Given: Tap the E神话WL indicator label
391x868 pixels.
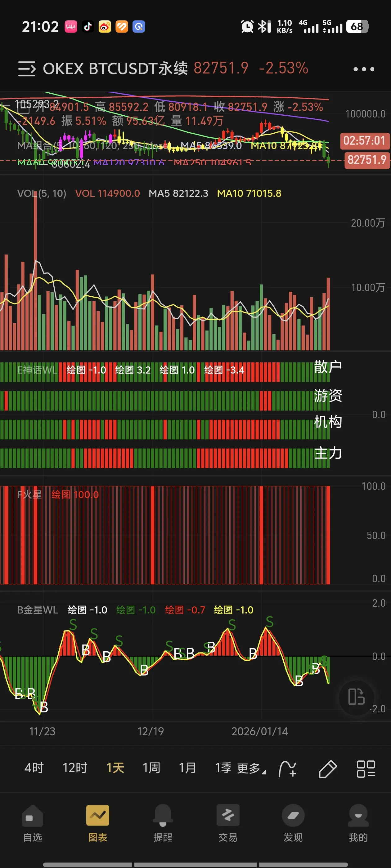Looking at the screenshot, I should tap(38, 370).
